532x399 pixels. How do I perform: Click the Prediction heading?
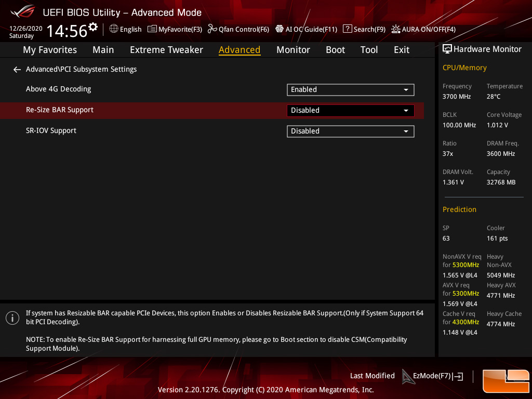tap(459, 209)
